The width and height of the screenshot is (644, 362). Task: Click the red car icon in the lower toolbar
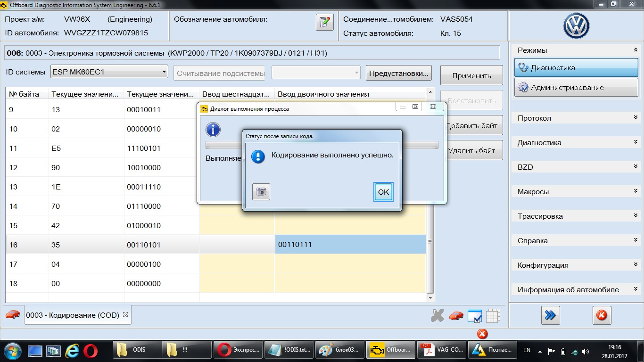[x=456, y=315]
